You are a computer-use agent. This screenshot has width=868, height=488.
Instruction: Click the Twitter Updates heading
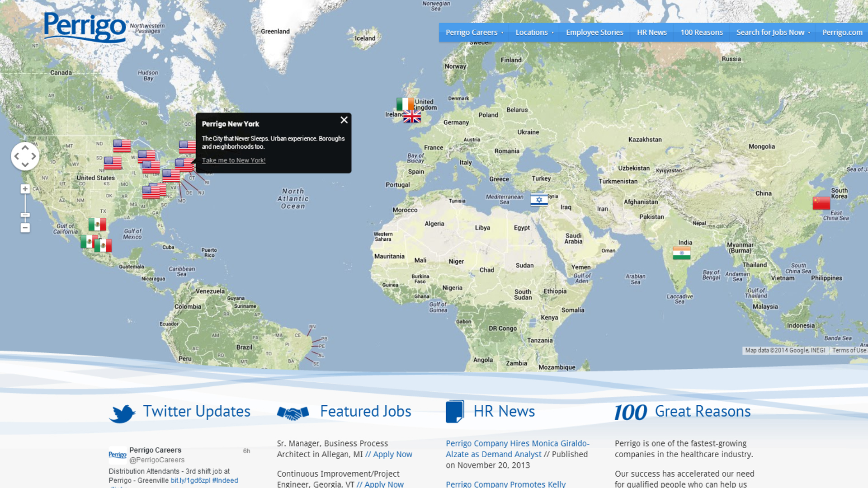coord(197,411)
